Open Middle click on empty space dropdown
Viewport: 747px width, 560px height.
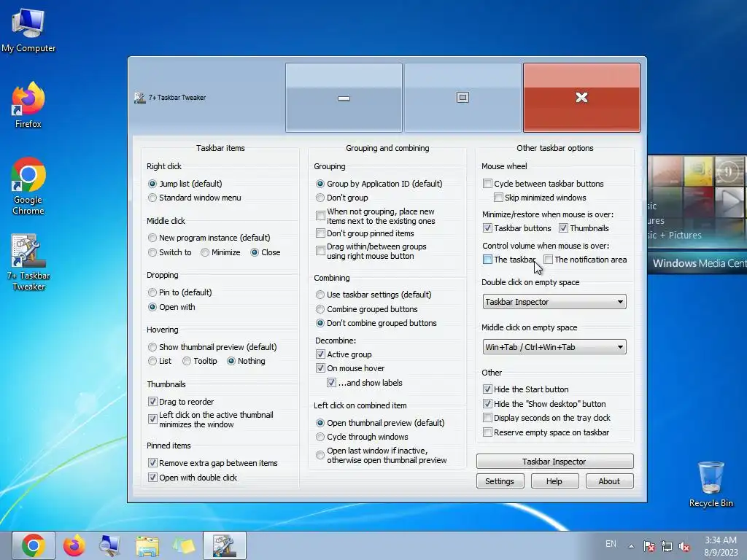coord(554,347)
